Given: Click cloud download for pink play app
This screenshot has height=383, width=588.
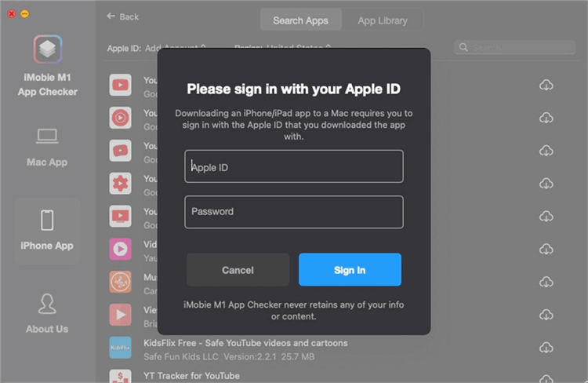Looking at the screenshot, I should (x=546, y=250).
